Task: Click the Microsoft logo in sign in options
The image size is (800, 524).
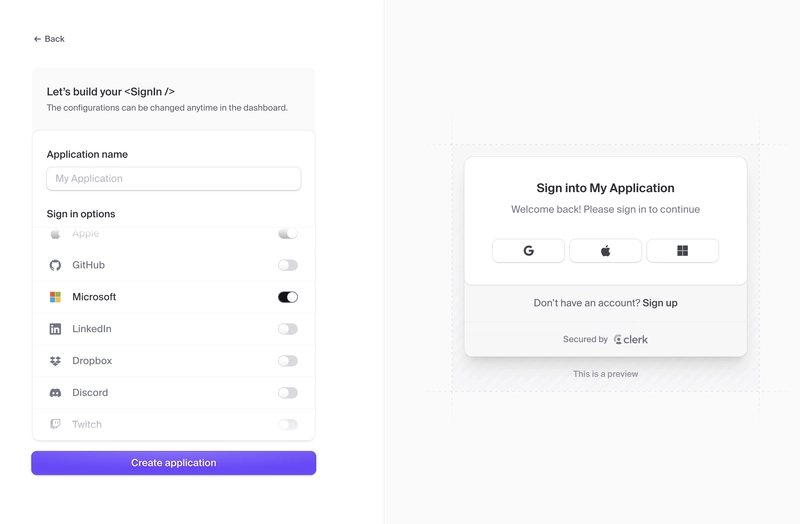Action: [x=55, y=297]
